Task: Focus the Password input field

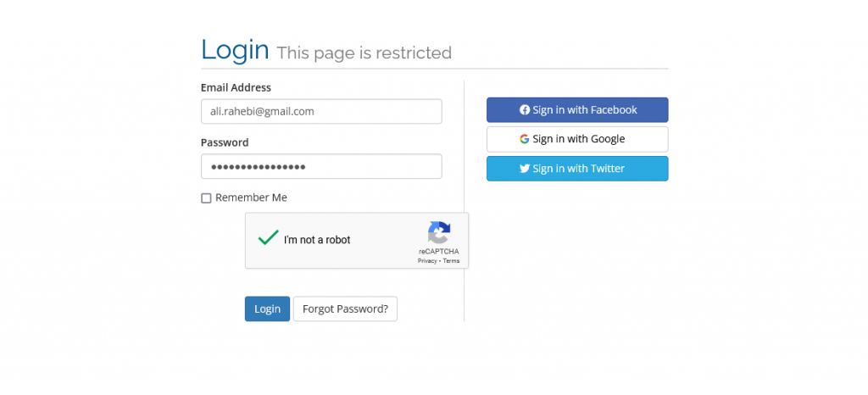Action: (x=321, y=166)
